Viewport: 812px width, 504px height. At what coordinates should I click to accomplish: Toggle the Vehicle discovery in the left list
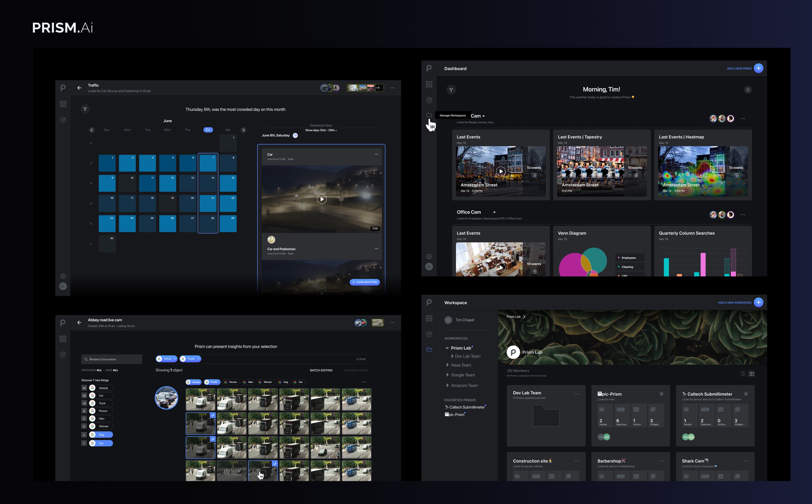(101, 388)
